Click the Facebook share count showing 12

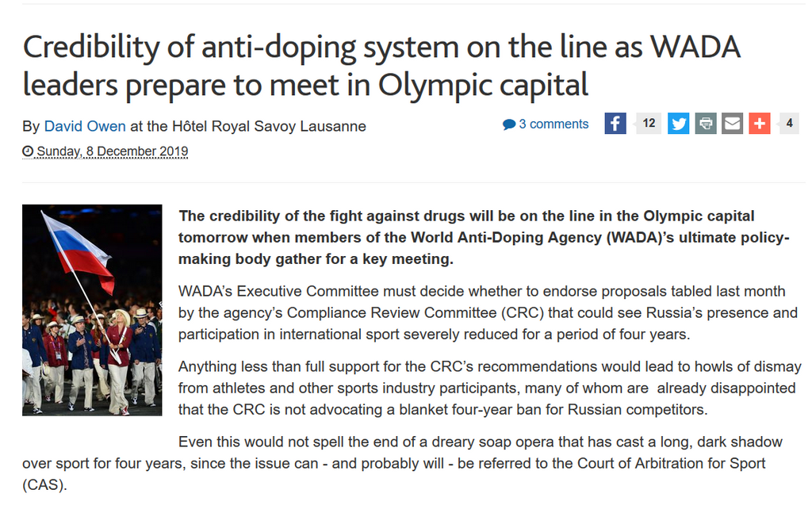tap(649, 123)
